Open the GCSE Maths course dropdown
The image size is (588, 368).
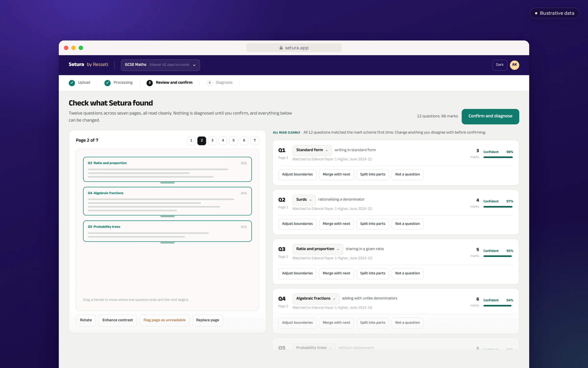coord(160,65)
